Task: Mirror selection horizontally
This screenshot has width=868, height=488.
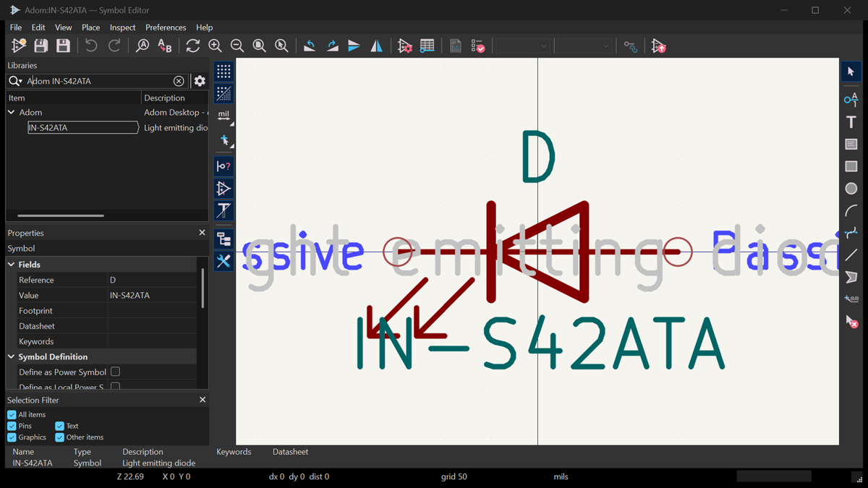Action: pos(376,46)
